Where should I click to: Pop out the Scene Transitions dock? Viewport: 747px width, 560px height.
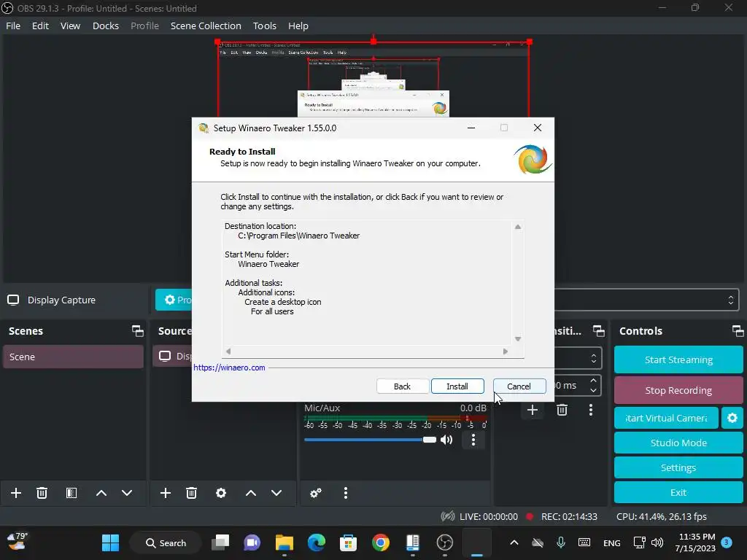[x=598, y=331]
